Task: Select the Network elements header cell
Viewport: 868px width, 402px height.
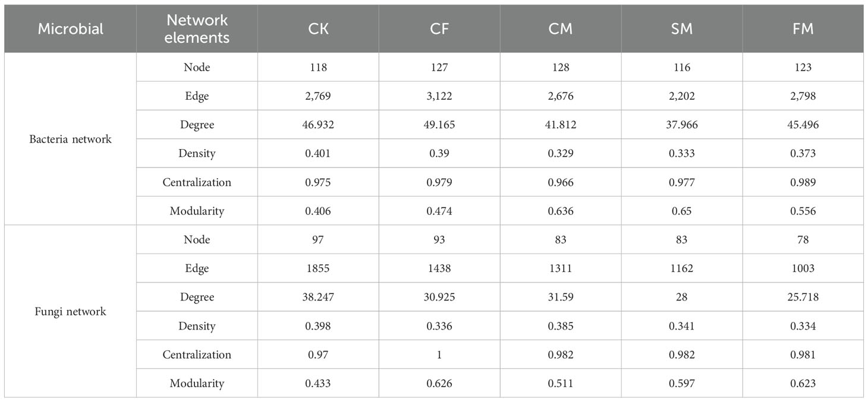Action: tap(197, 29)
